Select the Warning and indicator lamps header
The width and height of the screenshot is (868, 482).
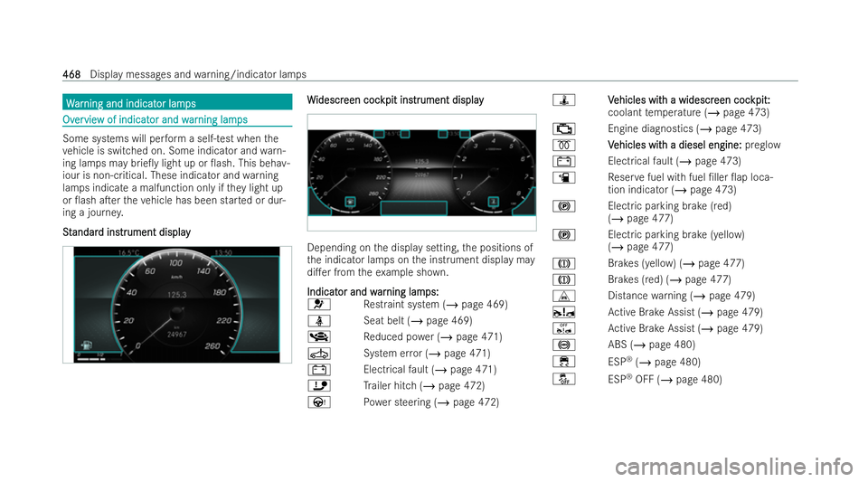point(177,102)
